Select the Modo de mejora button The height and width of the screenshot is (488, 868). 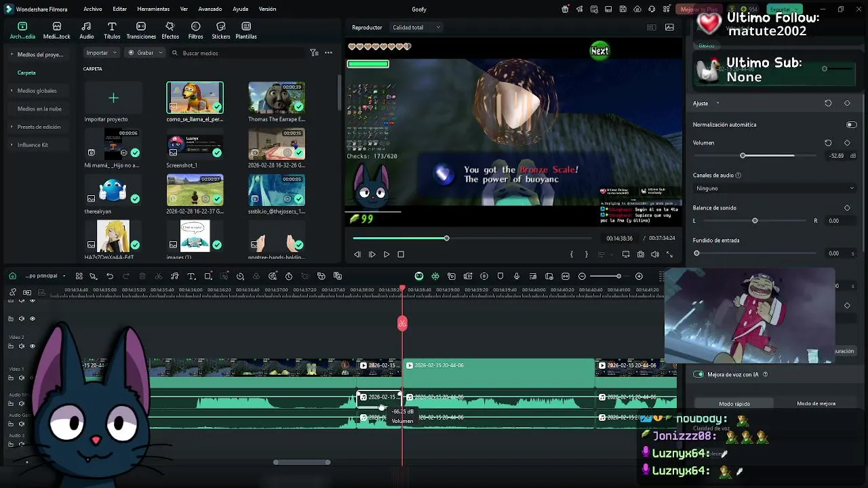(816, 404)
